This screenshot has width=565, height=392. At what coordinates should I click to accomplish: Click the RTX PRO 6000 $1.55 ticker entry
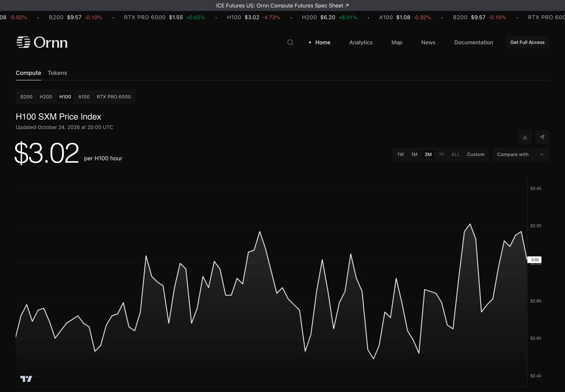165,17
